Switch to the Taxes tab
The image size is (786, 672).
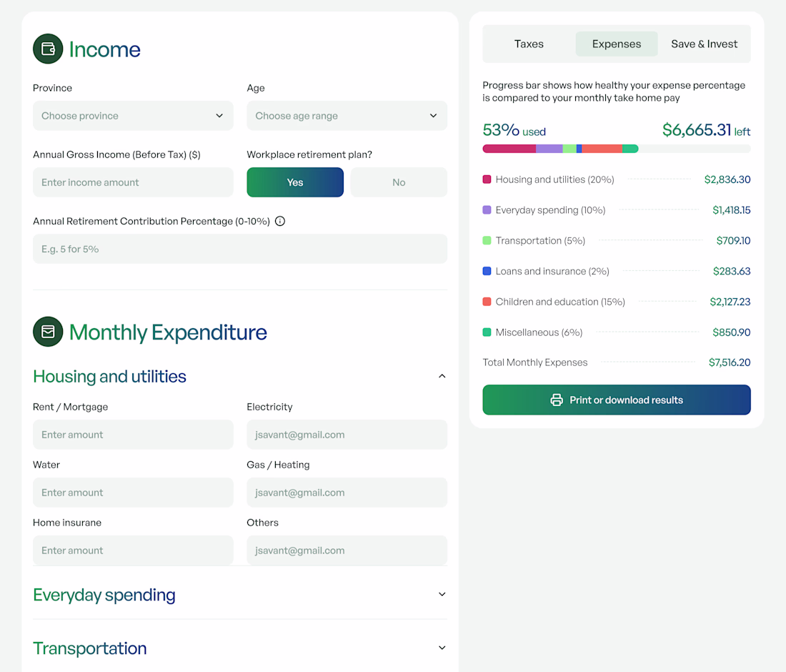[529, 44]
